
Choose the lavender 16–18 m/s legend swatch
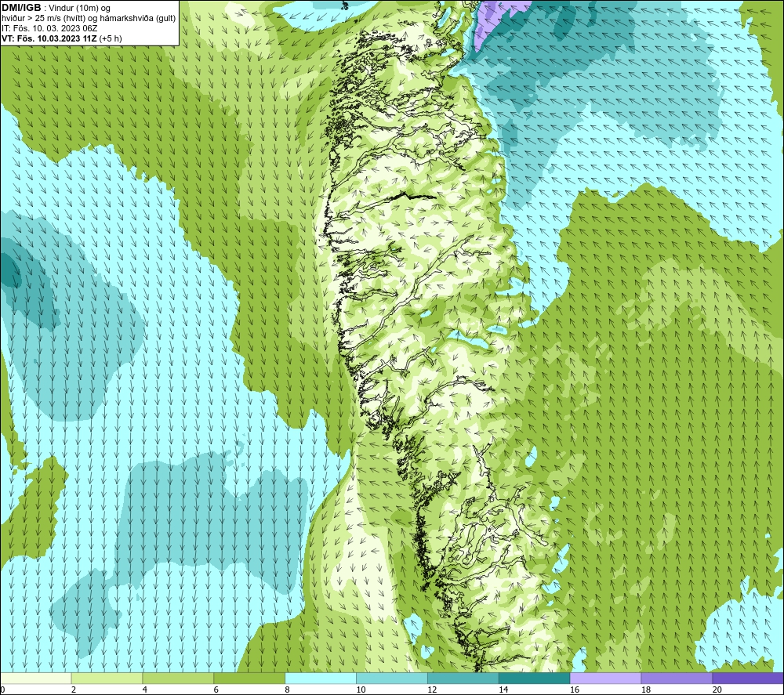(x=605, y=678)
